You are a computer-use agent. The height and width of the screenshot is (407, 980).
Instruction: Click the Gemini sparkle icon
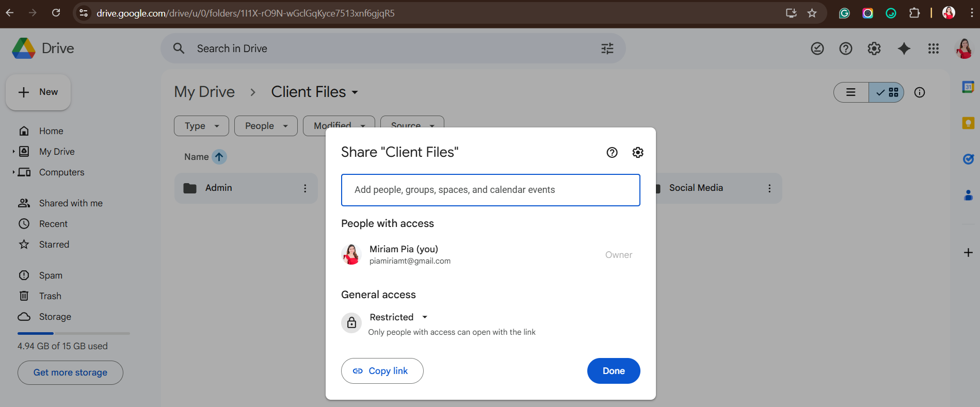coord(904,48)
